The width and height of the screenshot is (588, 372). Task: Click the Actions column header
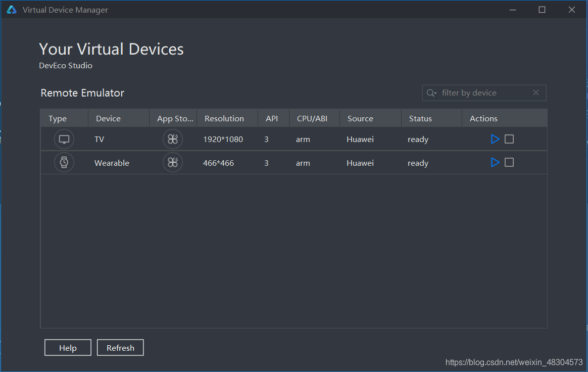pyautogui.click(x=505, y=118)
